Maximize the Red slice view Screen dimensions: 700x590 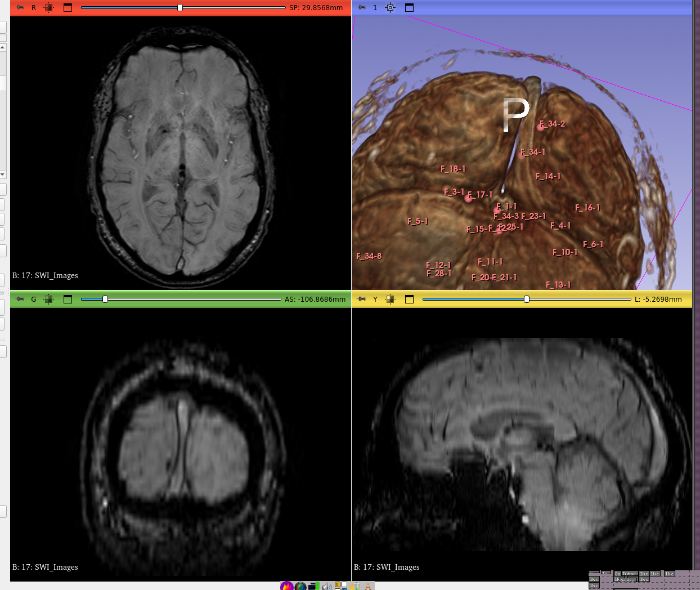tap(68, 8)
